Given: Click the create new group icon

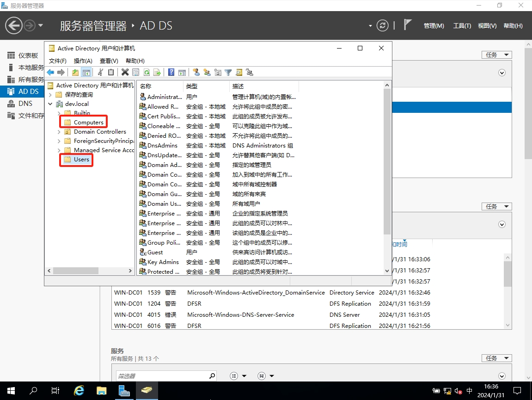Looking at the screenshot, I should coord(207,72).
